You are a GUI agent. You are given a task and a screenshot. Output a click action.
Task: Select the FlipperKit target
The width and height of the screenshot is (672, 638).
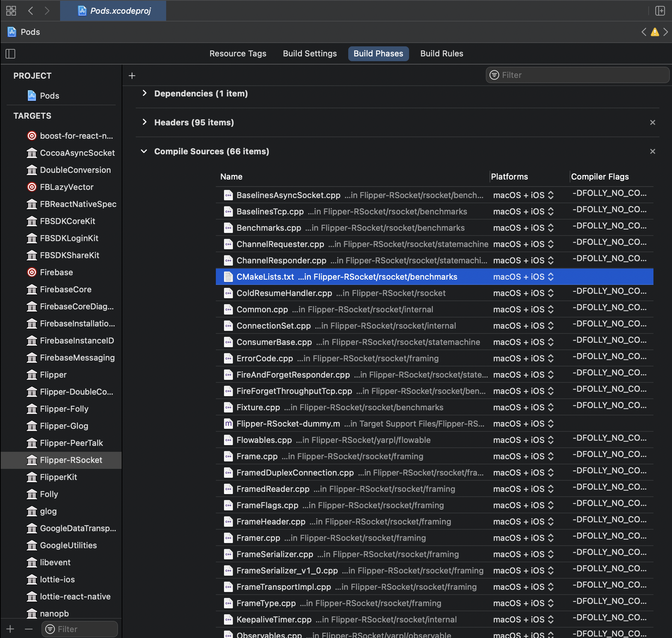(61, 477)
